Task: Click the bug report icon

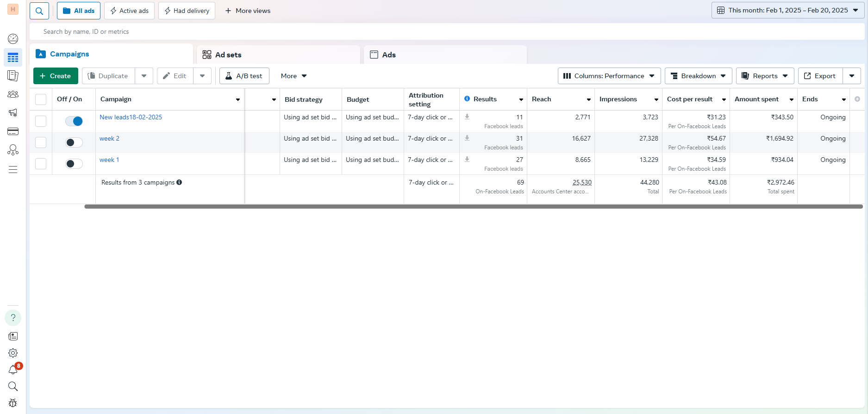Action: 13,403
